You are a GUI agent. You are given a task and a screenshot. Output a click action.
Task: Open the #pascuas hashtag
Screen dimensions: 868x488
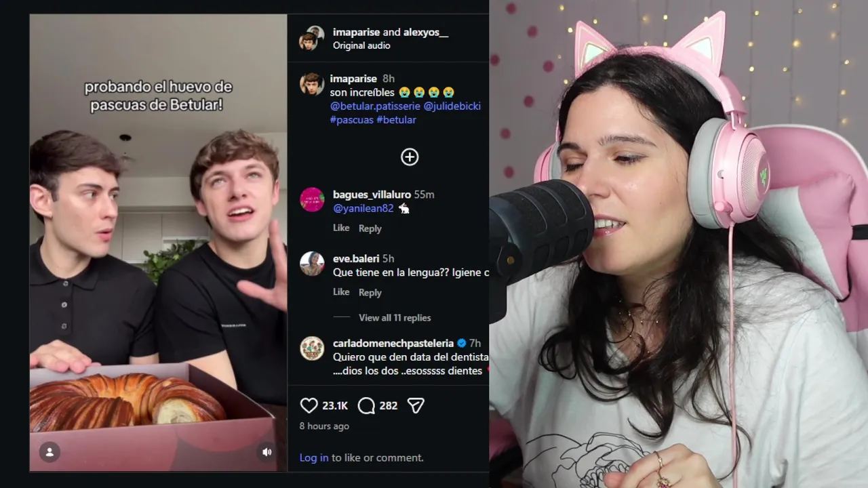(352, 120)
